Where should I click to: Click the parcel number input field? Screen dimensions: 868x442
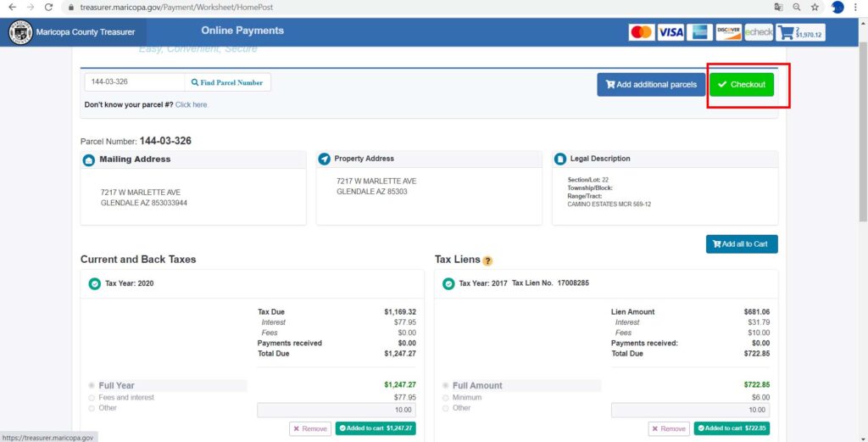coord(135,82)
